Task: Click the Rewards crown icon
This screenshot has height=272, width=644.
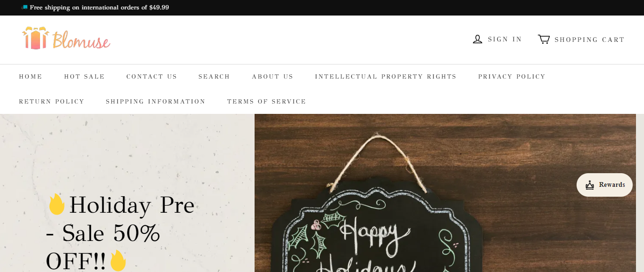Action: pyautogui.click(x=590, y=185)
